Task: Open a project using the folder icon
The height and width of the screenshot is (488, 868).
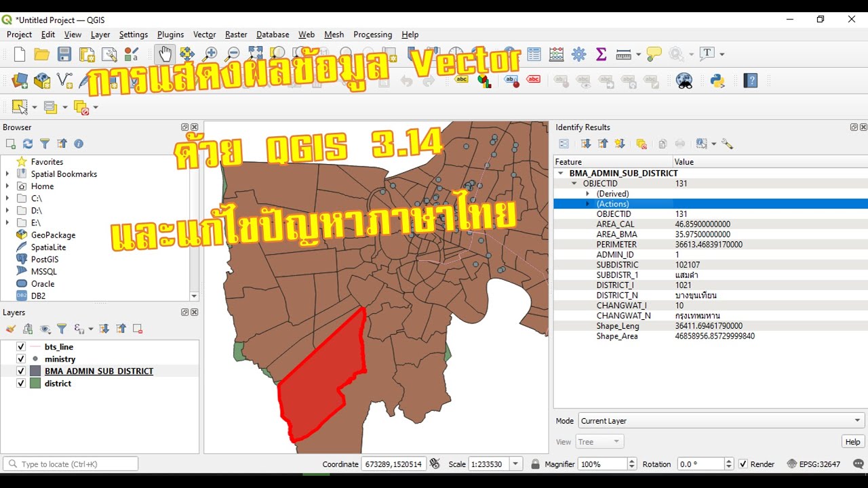Action: 42,54
